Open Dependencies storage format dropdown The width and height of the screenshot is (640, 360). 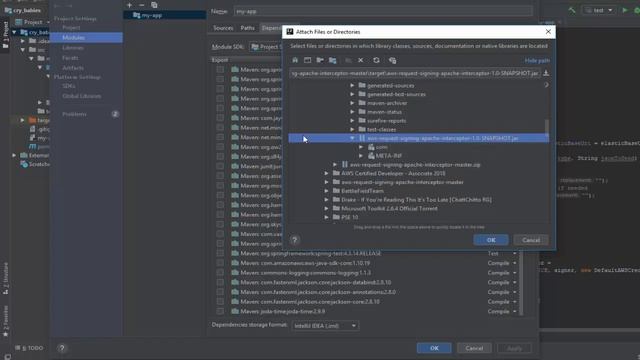pyautogui.click(x=325, y=326)
